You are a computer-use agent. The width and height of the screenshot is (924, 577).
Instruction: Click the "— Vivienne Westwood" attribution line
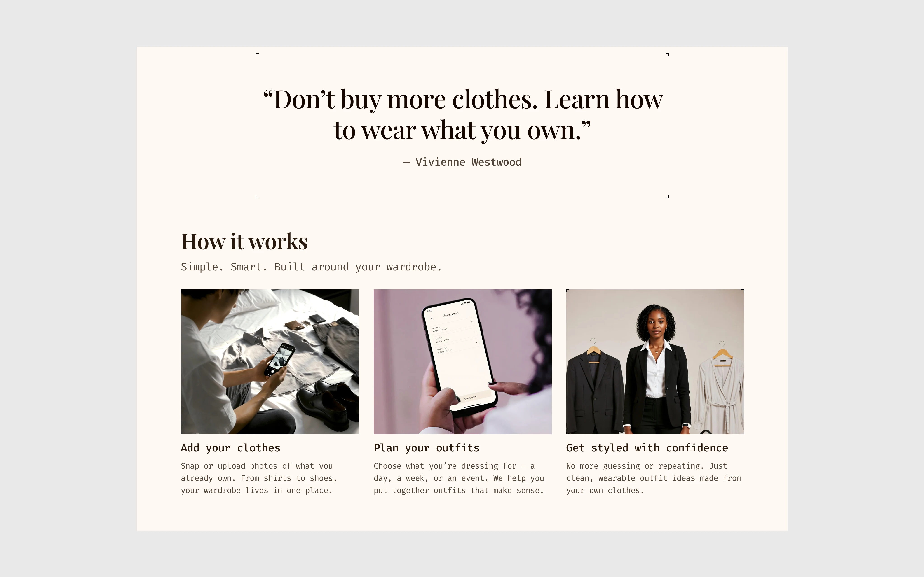click(x=462, y=162)
